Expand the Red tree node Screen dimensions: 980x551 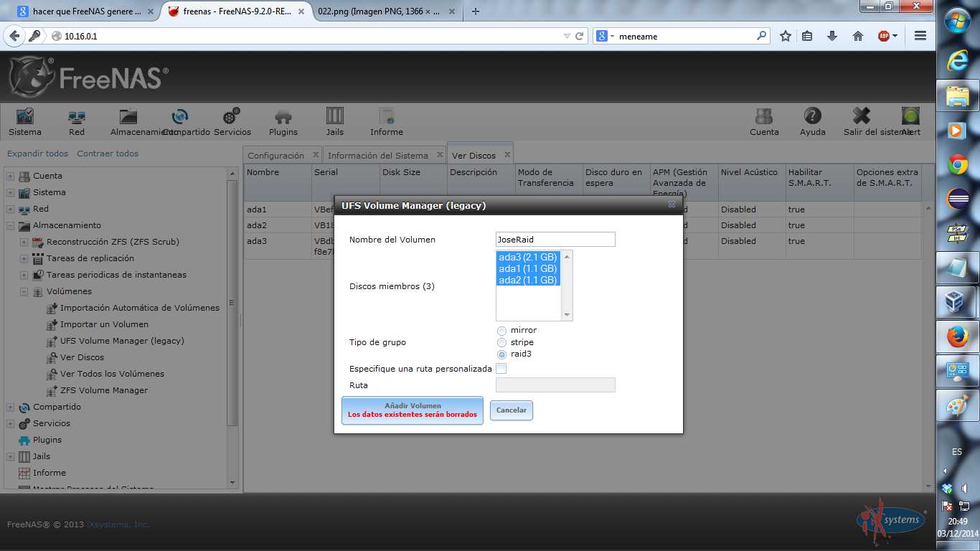(11, 209)
